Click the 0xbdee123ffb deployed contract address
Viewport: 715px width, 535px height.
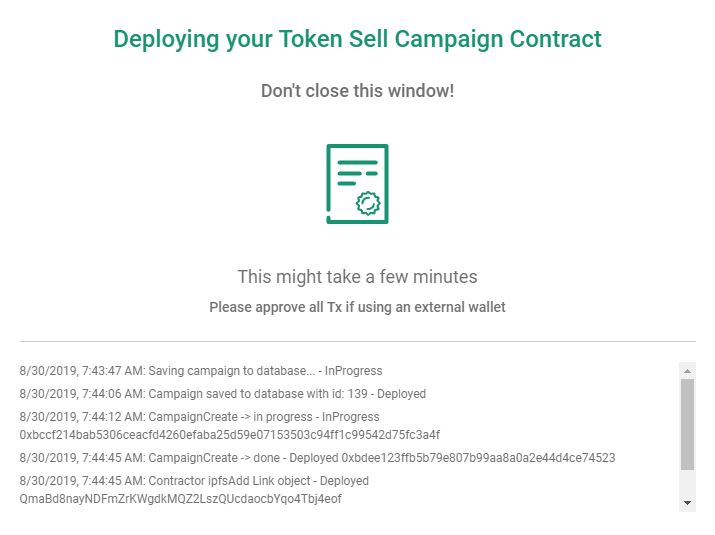point(478,458)
